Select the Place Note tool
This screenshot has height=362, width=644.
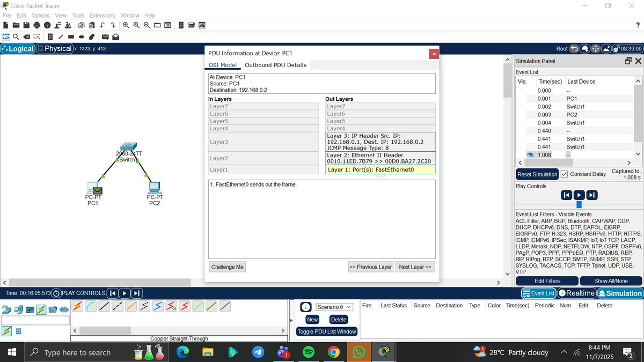click(50, 37)
